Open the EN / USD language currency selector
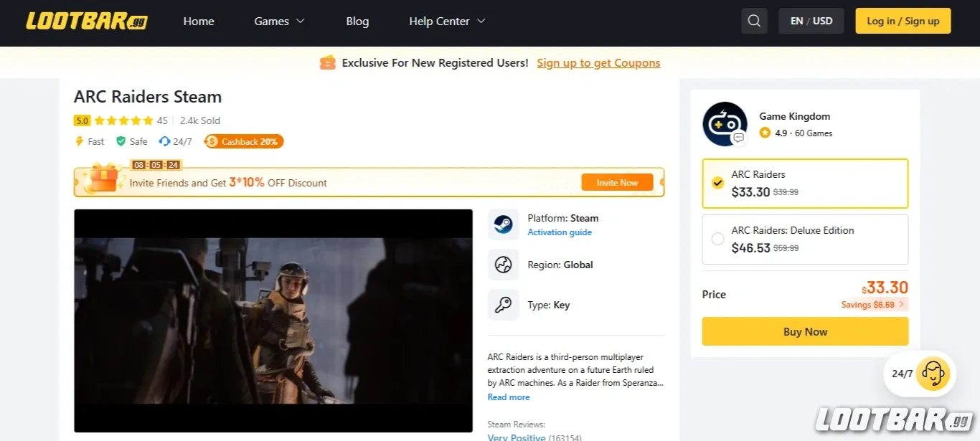The height and width of the screenshot is (441, 980). [x=811, y=21]
